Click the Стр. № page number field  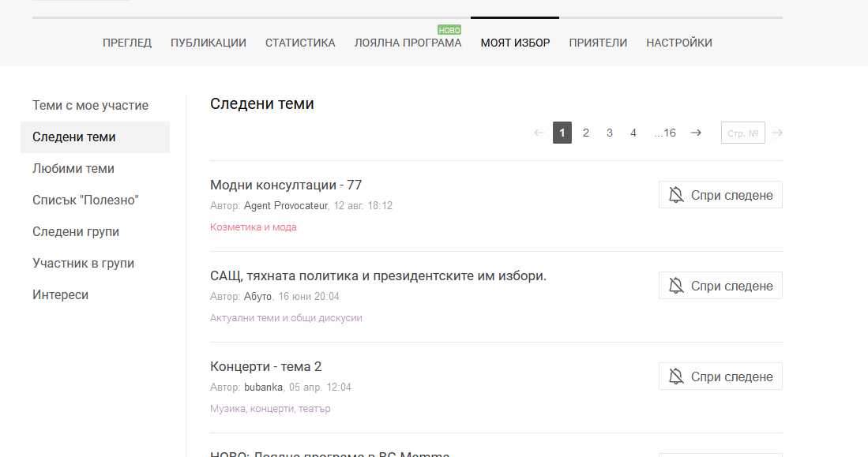(x=742, y=133)
